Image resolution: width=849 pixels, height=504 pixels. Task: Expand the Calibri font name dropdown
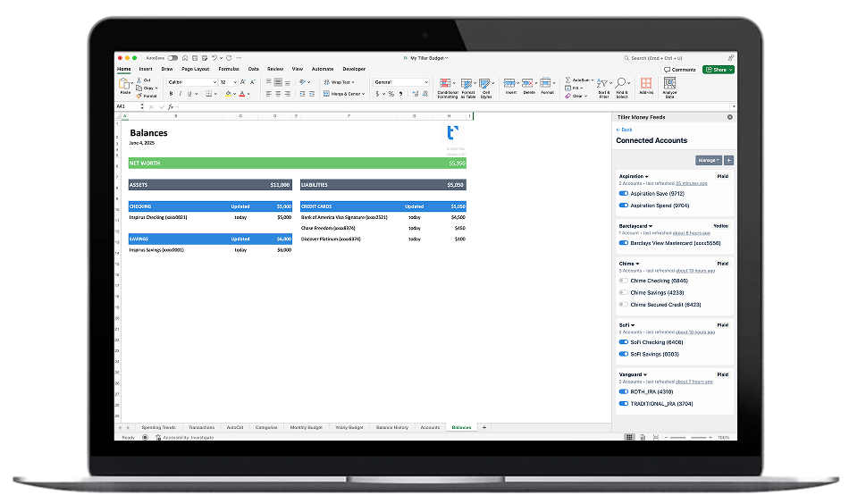[214, 82]
